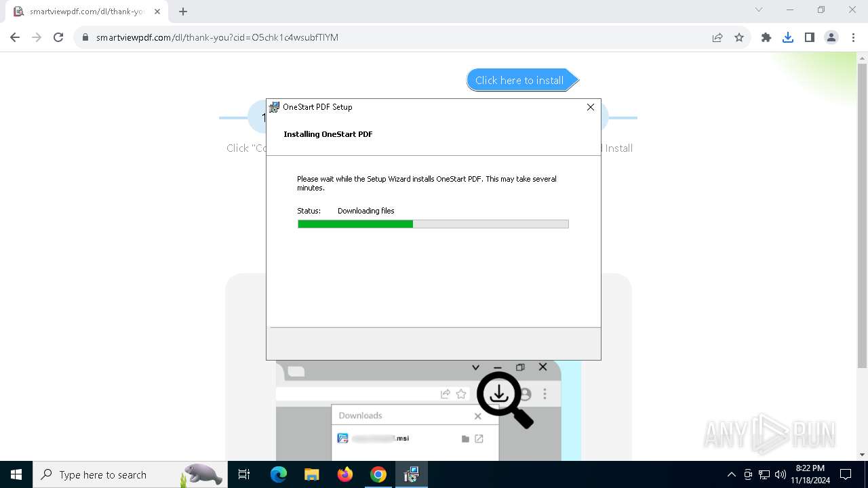Switch to installer taskbar icon
This screenshot has height=488, width=868.
pyautogui.click(x=412, y=474)
